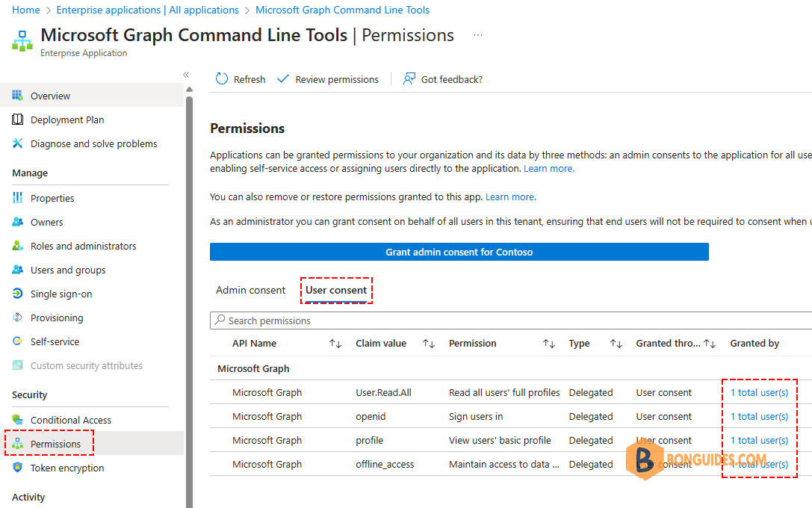Click View users' basic profile cell
This screenshot has height=508, width=812.
500,440
